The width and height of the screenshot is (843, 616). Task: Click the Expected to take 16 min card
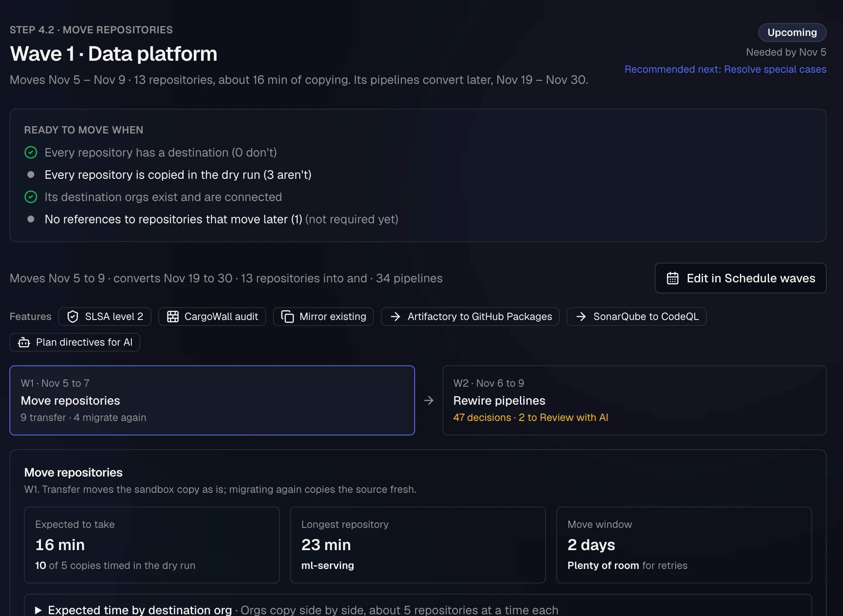tap(152, 545)
